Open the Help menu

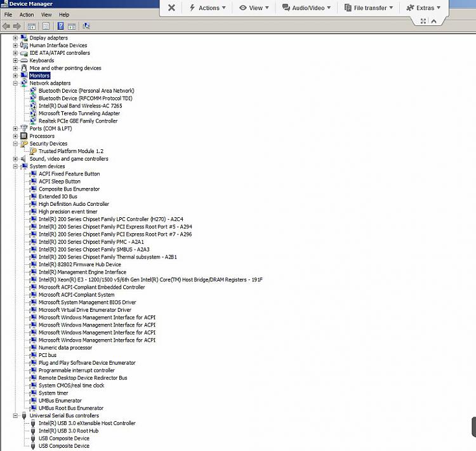(64, 15)
